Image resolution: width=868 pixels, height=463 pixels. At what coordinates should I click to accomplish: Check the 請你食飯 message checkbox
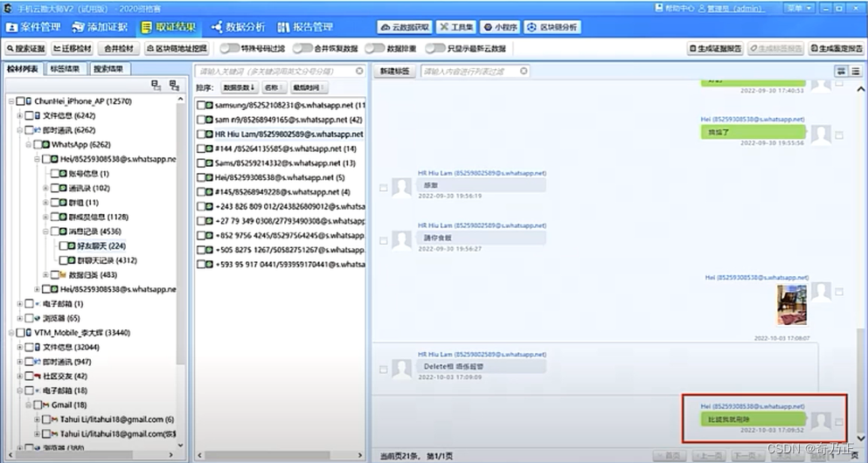[x=383, y=240]
